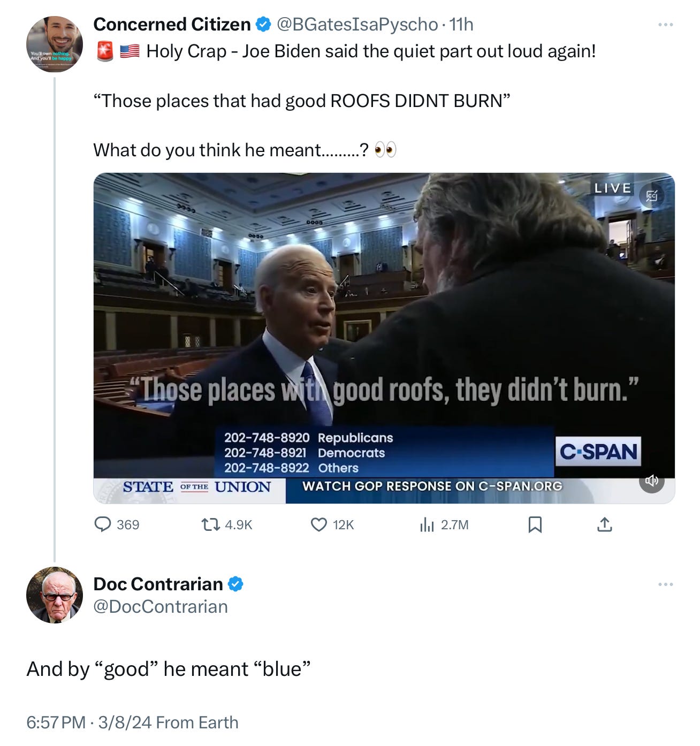Like the tweet with 12K likes

tap(332, 524)
